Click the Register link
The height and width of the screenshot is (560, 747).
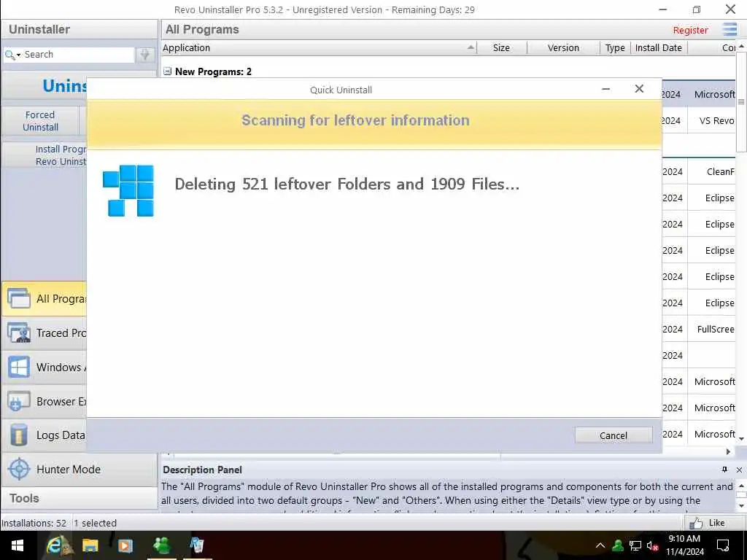tap(690, 30)
